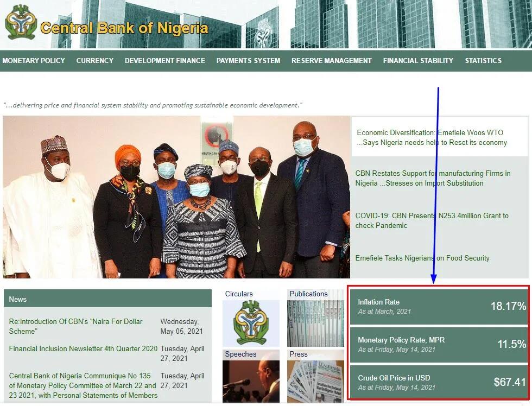Open the Payments System menu

[x=249, y=61]
